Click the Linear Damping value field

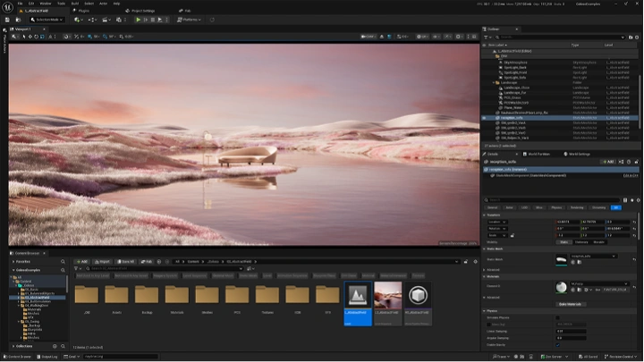point(571,332)
